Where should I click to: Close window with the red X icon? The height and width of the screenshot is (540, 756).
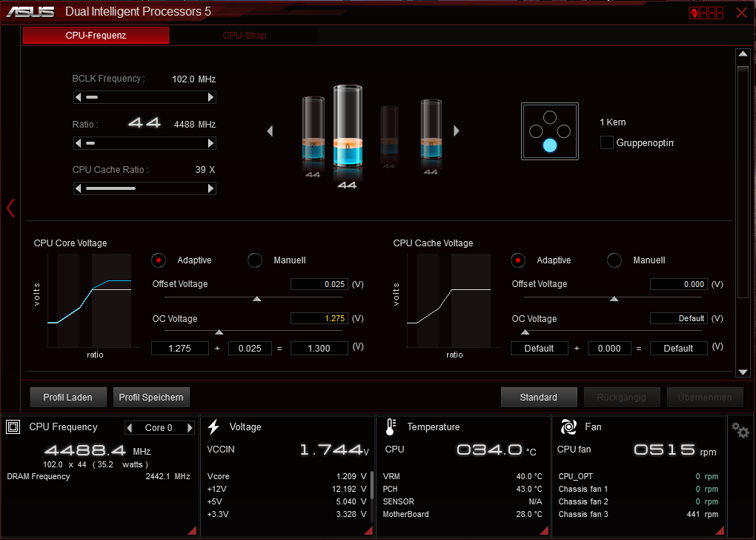point(741,13)
